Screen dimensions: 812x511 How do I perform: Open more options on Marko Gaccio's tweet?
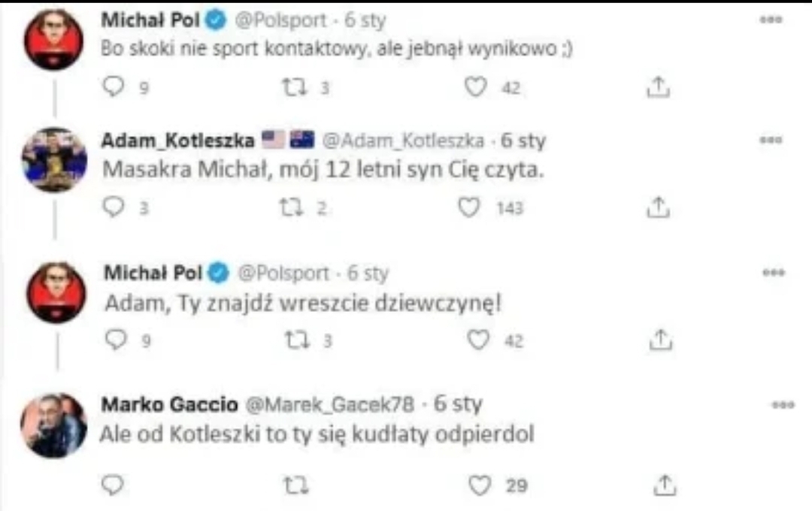(783, 405)
